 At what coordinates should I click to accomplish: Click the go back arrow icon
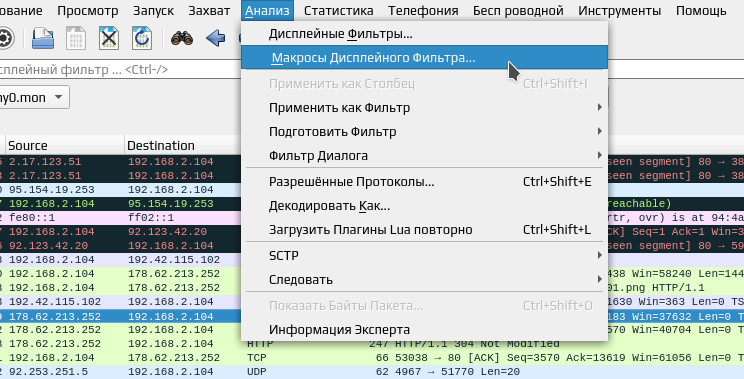[x=215, y=38]
